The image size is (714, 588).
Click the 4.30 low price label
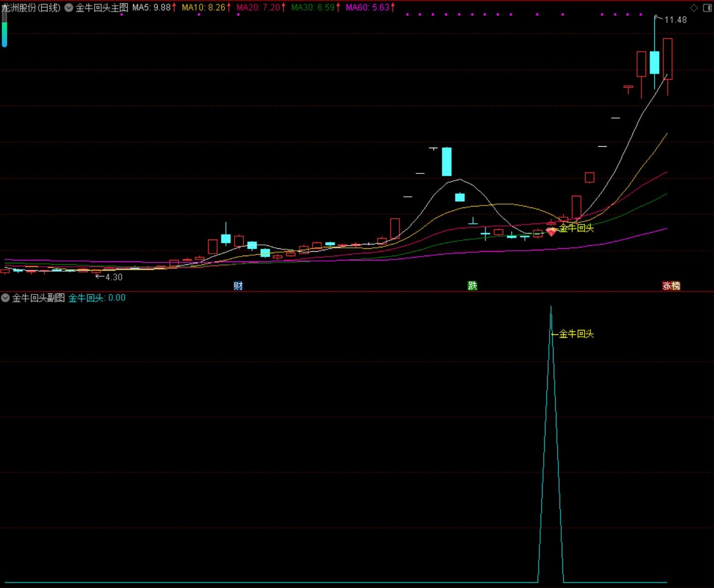pyautogui.click(x=114, y=277)
